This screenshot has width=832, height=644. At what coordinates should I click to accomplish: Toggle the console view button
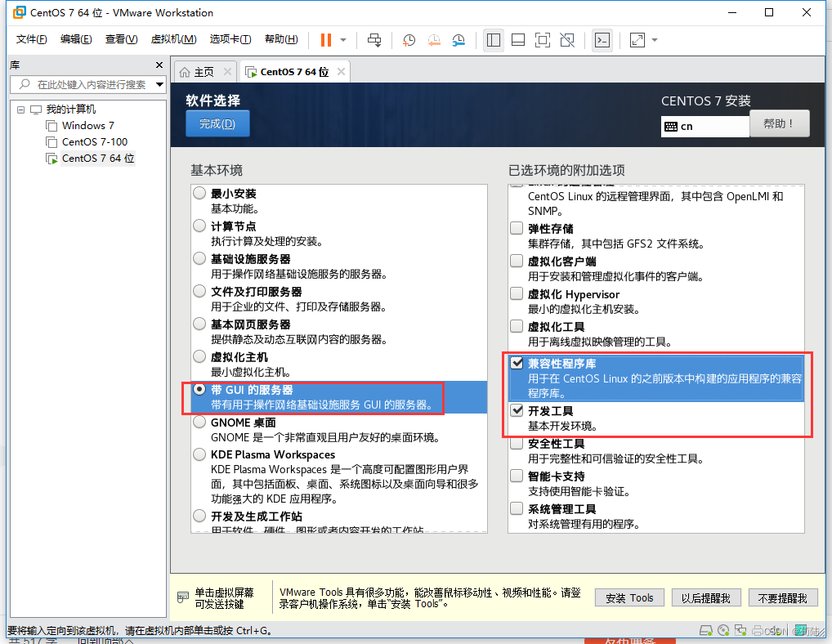[x=602, y=40]
